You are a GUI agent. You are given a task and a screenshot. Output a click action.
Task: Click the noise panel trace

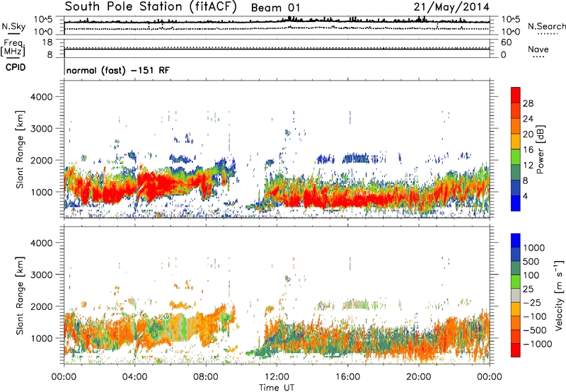click(x=277, y=23)
